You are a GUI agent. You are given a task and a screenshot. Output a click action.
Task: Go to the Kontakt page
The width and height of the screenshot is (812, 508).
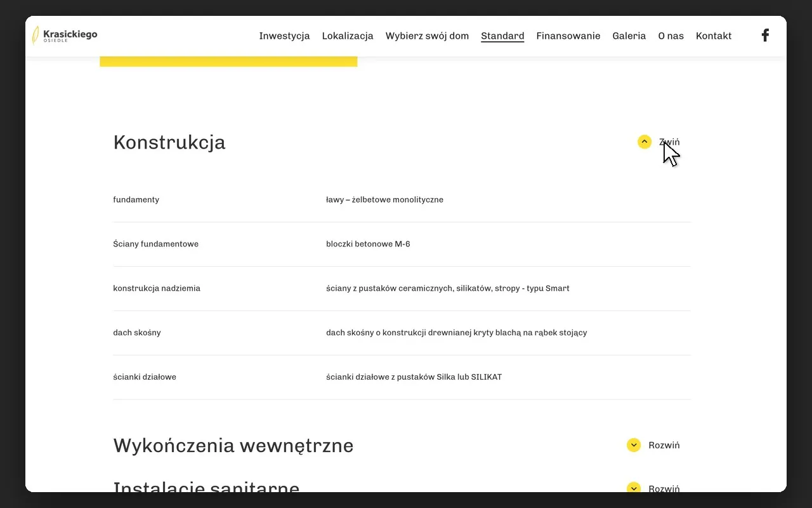[x=714, y=36]
